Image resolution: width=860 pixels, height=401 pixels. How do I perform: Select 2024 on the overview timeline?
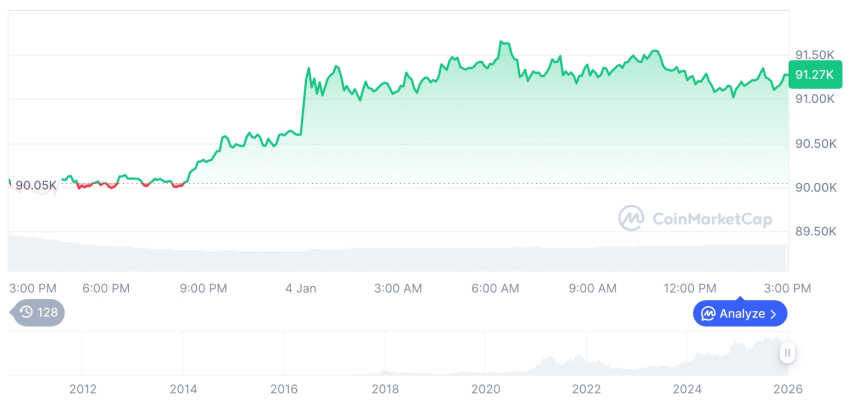pos(687,388)
